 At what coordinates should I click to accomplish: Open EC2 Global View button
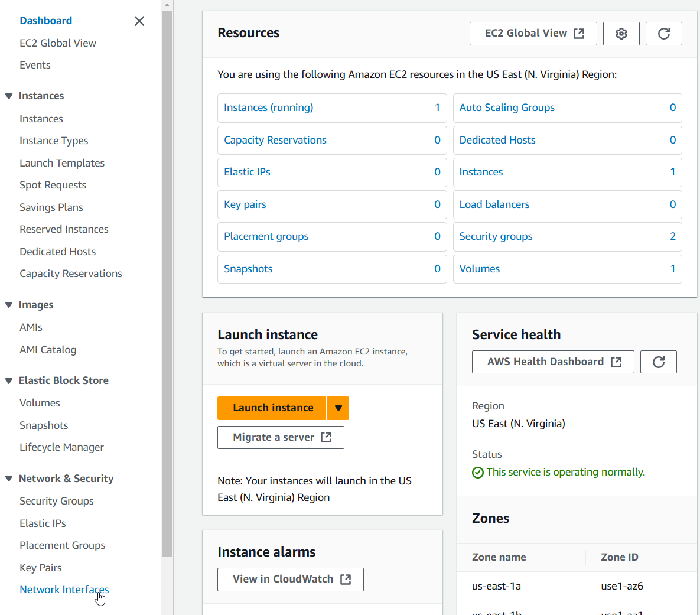[533, 34]
